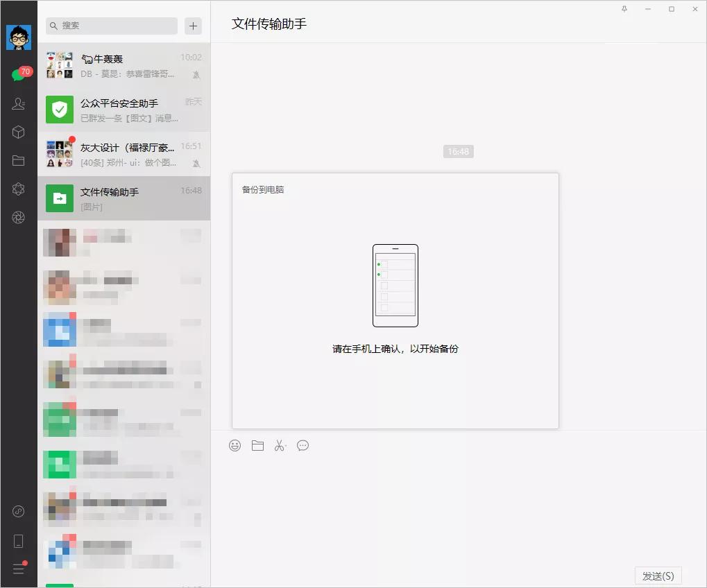Viewport: 707px width, 588px height.
Task: Open the 牛轰轰 group chat
Action: point(123,65)
